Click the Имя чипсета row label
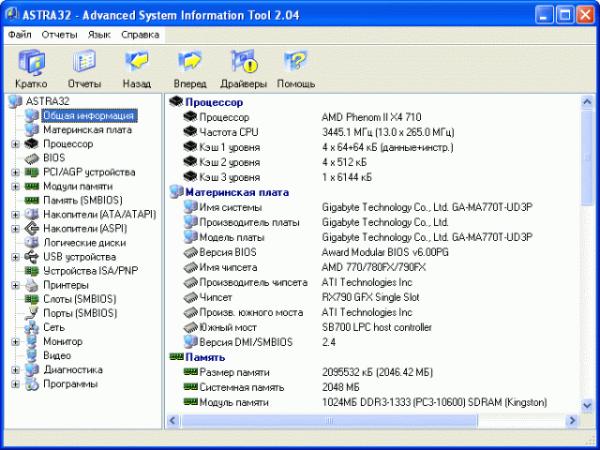The width and height of the screenshot is (600, 450). coord(228,267)
